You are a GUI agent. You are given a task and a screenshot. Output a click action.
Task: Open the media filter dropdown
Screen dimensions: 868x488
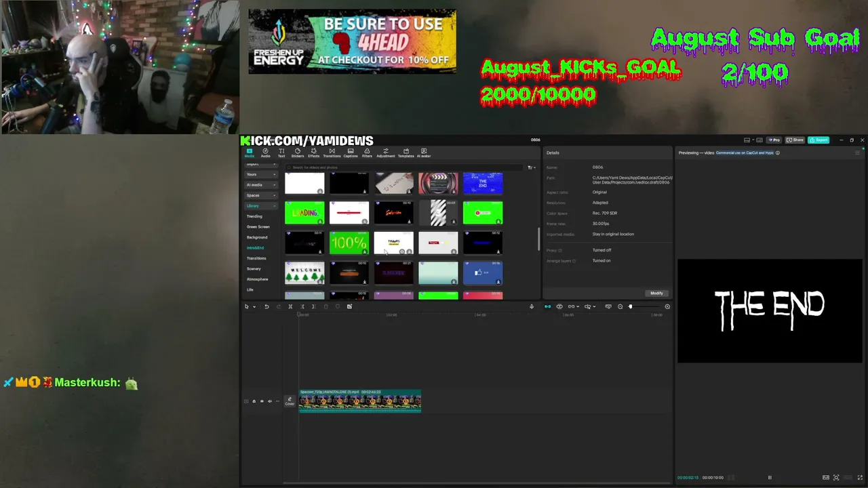tap(531, 167)
